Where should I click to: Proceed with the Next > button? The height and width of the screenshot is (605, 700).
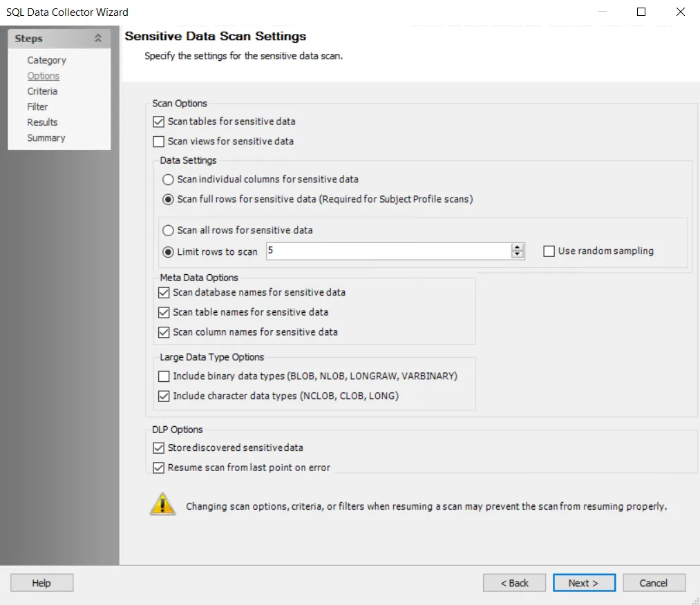(584, 583)
